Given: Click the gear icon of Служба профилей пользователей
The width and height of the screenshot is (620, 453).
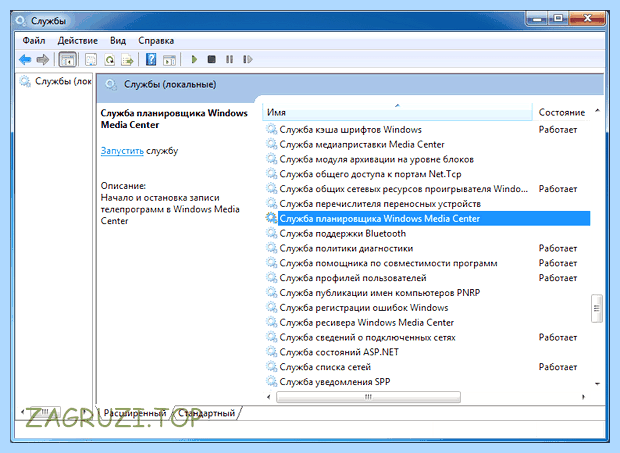Looking at the screenshot, I should coord(271,278).
